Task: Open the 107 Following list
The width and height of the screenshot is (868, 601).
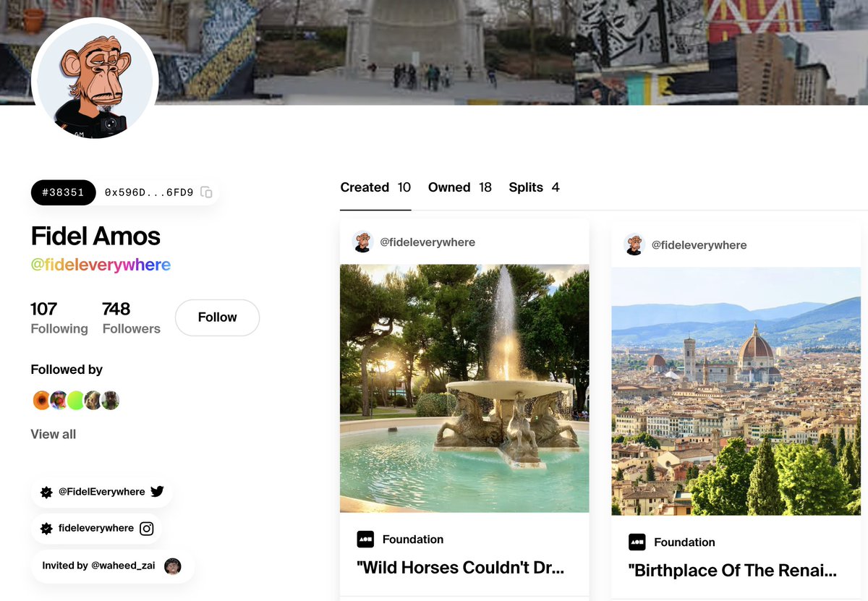Action: click(x=59, y=318)
